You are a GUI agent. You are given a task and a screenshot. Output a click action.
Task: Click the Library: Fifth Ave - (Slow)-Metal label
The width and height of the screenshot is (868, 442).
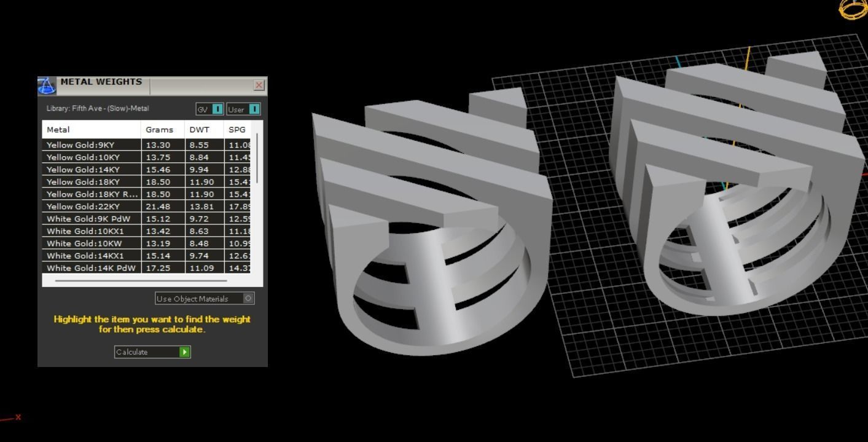click(x=98, y=109)
